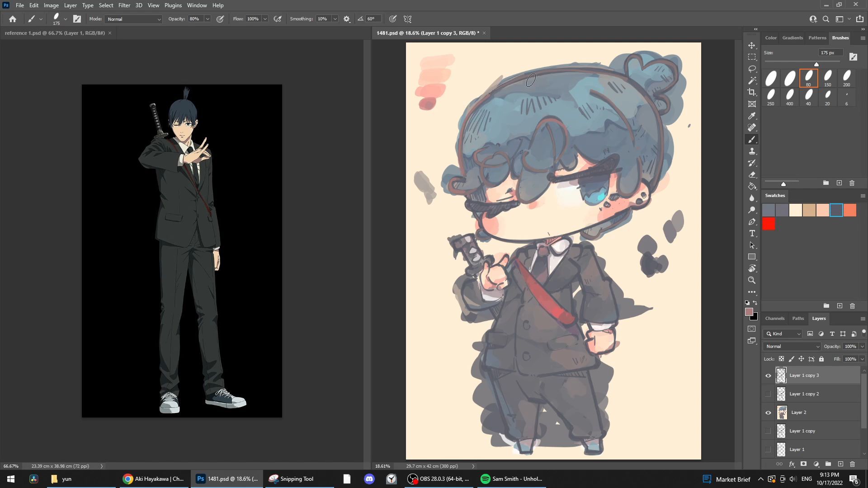Open Snipping Tool from taskbar
The image size is (868, 488).
(x=292, y=479)
